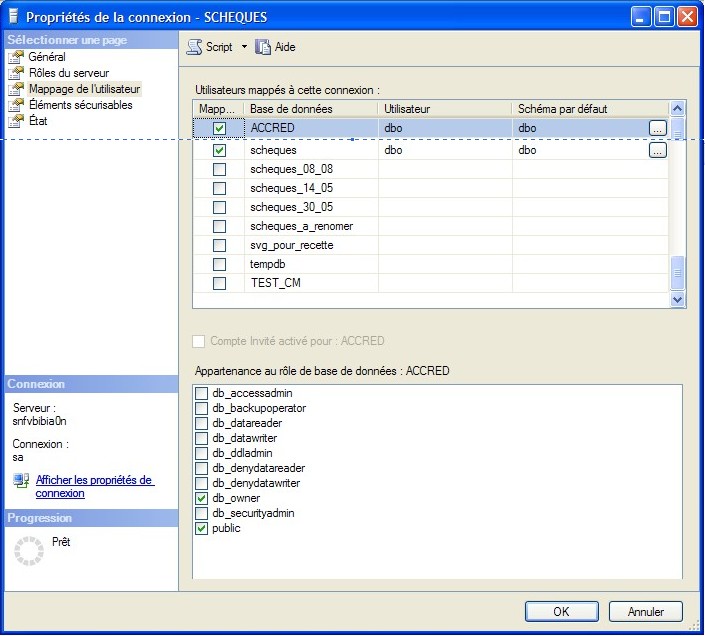Open Afficher les propriétés de connexion link

(94, 486)
